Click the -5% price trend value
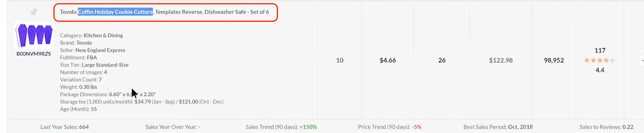The image size is (644, 133). 417,127
